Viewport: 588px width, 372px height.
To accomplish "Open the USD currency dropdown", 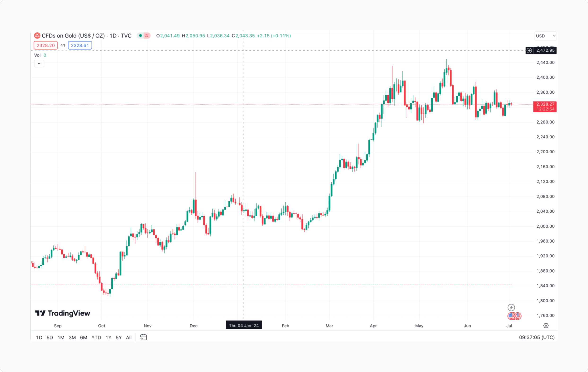I will pos(545,36).
